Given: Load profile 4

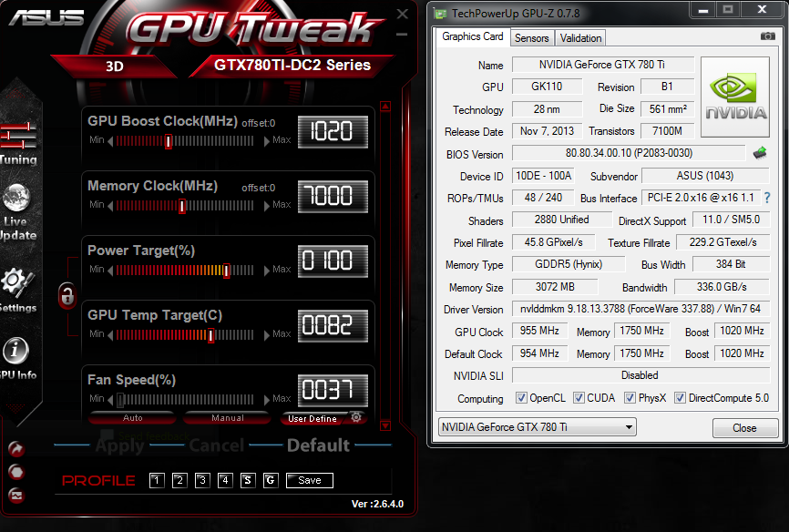Looking at the screenshot, I should pos(225,480).
